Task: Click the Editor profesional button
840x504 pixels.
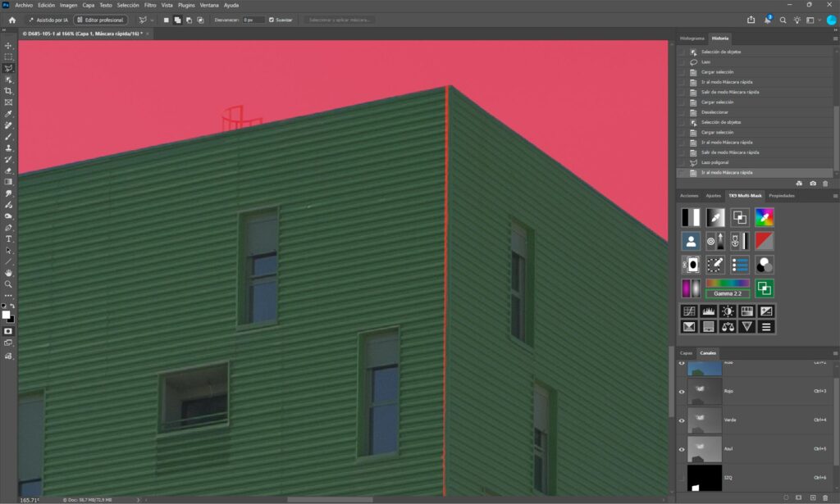Action: click(x=100, y=20)
